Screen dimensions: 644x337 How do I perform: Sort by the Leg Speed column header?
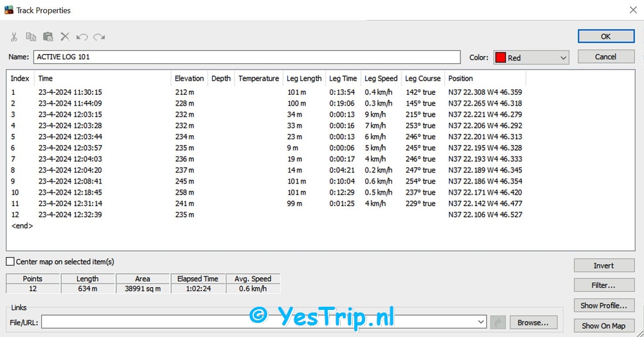381,79
